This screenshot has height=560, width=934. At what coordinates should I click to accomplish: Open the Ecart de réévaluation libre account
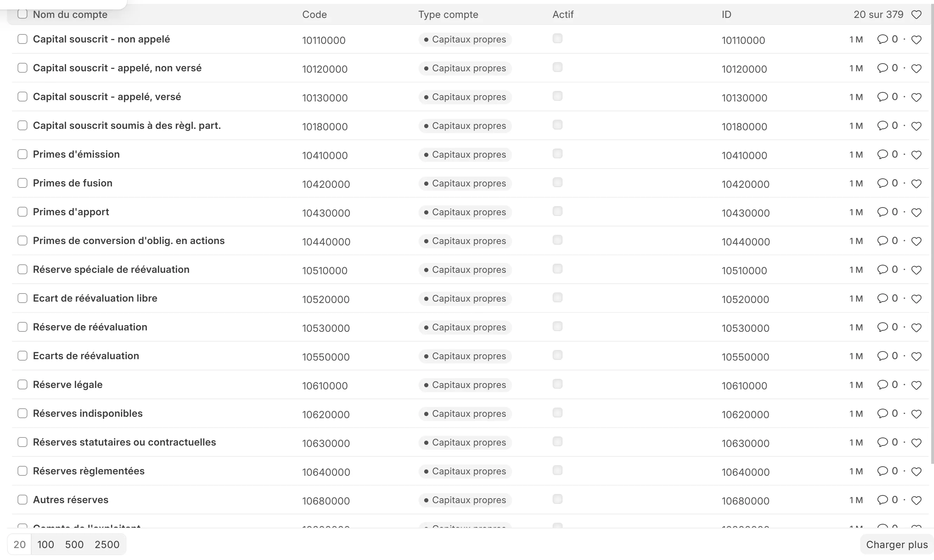click(x=95, y=298)
